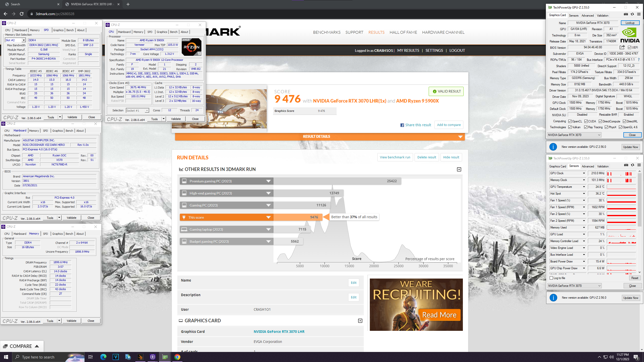The height and width of the screenshot is (362, 644).
Task: Click the Lookup button in GPU-Z
Action: coord(630,23)
